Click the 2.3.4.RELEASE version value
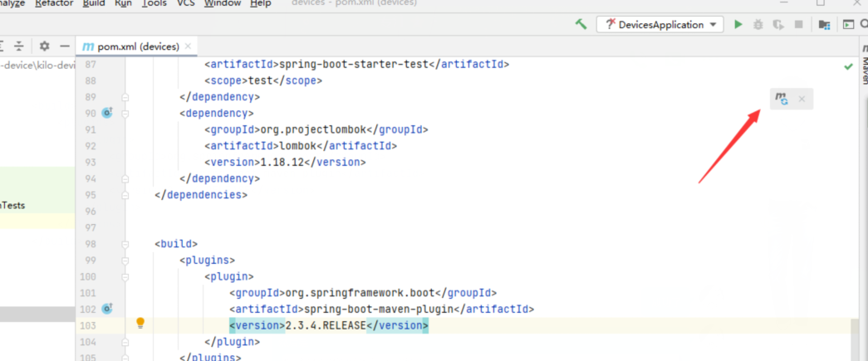 click(x=326, y=325)
